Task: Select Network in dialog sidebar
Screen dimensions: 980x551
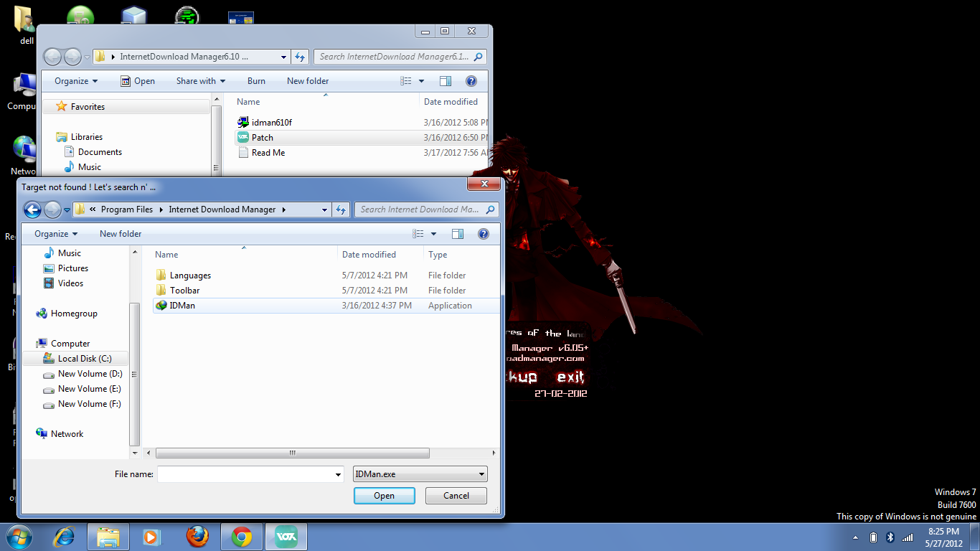Action: click(60, 434)
